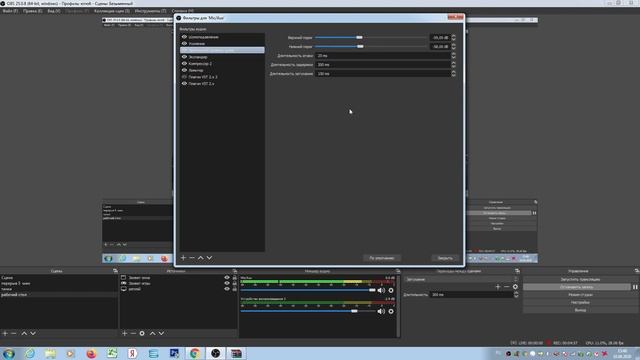Remove the scene transition with minus icon
Screen dimensions: 640x360
pyautogui.click(x=507, y=287)
